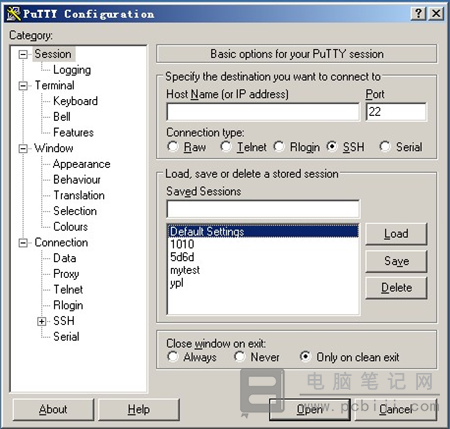
Task: Click the Port number field
Action: pyautogui.click(x=396, y=112)
